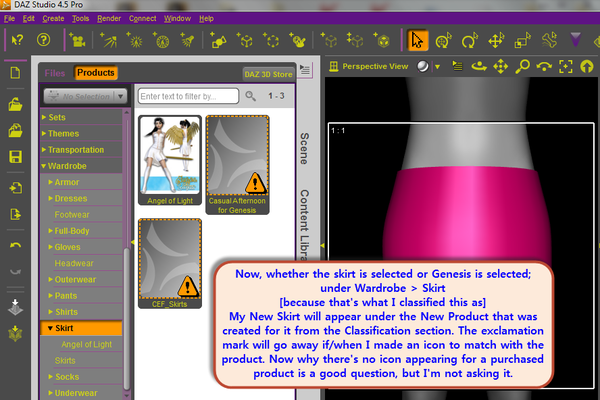Select the Rotate tool
Screen dimensions: 600x400
(x=470, y=40)
